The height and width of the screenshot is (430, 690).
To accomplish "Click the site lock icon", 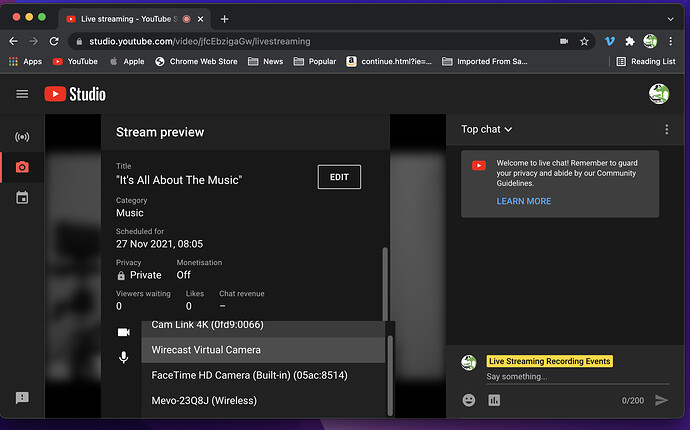I will [79, 42].
